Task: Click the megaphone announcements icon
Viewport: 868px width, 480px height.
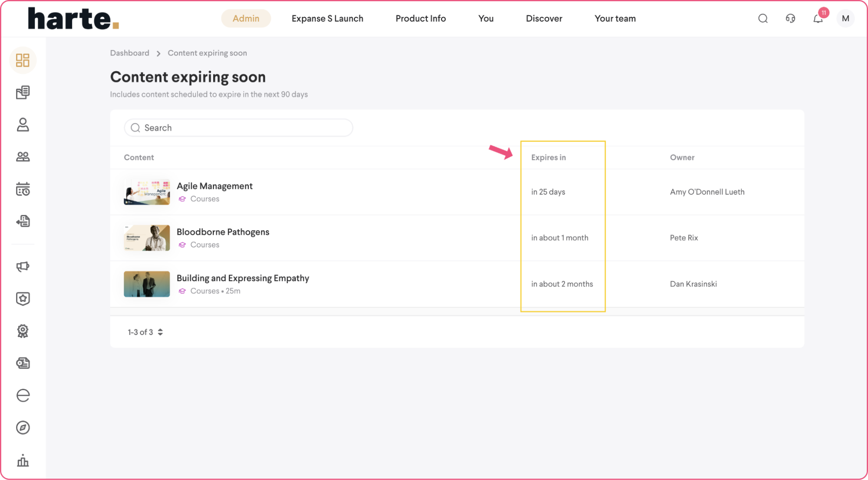Action: tap(23, 266)
